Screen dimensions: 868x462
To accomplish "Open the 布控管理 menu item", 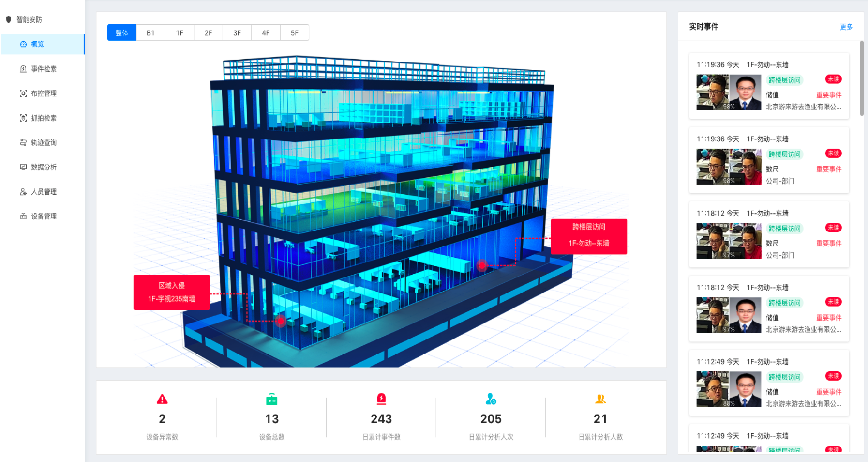I will [43, 93].
